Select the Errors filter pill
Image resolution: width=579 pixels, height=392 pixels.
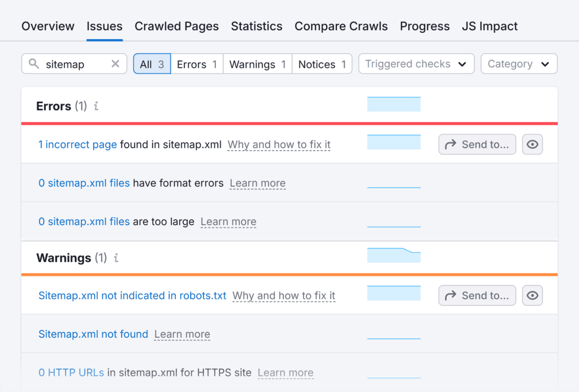196,64
